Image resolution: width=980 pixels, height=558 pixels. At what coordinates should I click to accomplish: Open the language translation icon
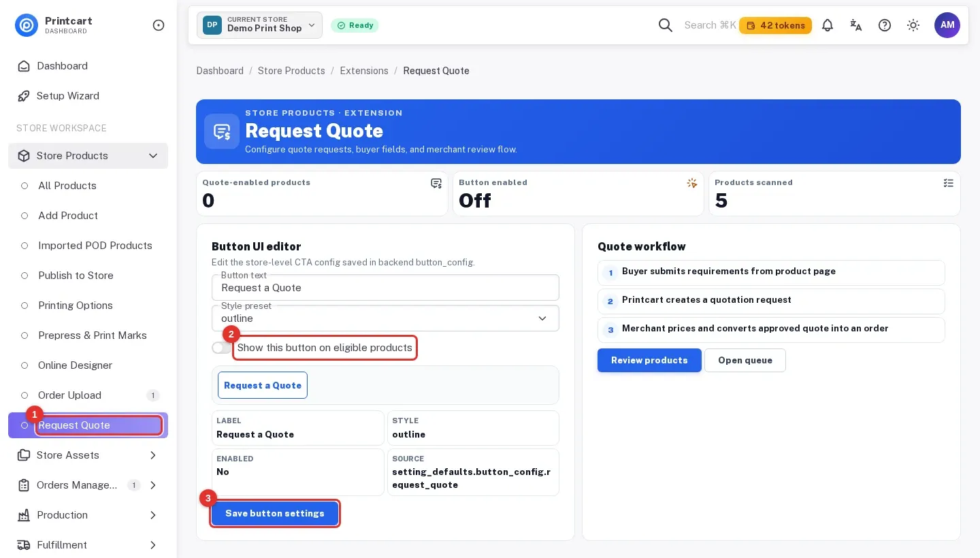click(856, 25)
